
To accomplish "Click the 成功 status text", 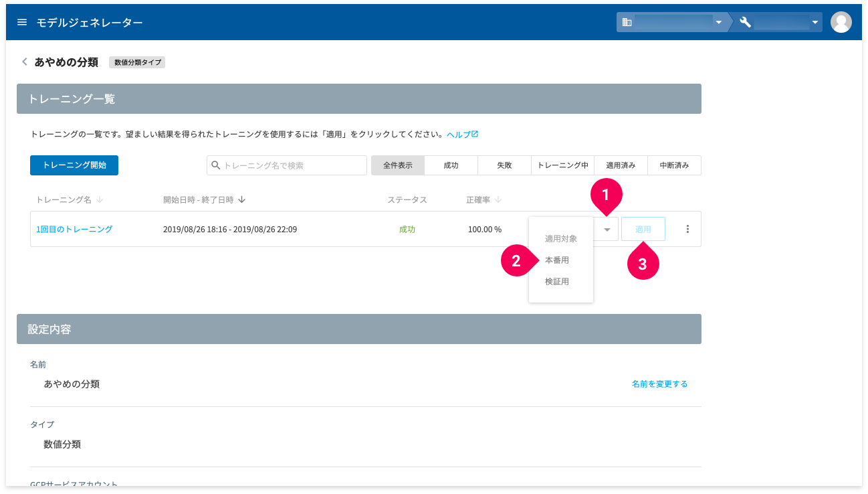I will click(407, 229).
